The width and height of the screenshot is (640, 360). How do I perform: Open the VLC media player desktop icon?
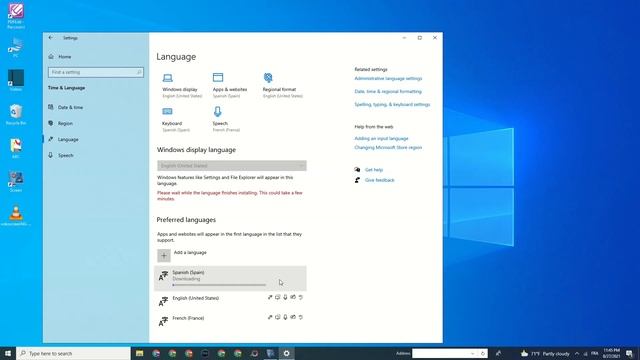pos(16,216)
